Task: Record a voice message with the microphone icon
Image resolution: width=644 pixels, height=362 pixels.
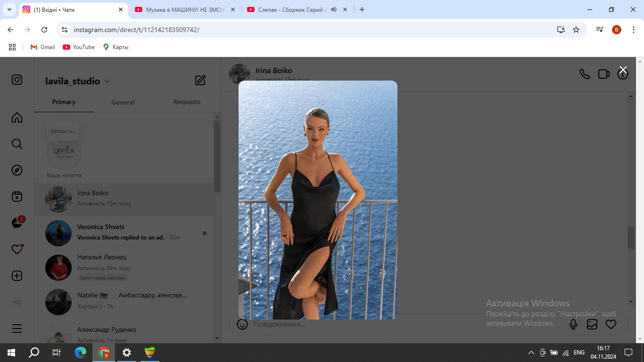Action: coord(573,324)
